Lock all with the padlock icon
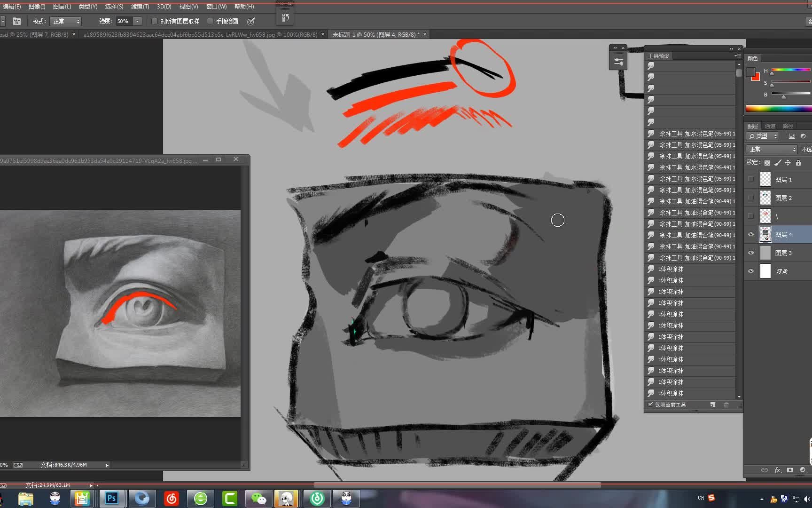This screenshot has height=508, width=812. [798, 163]
